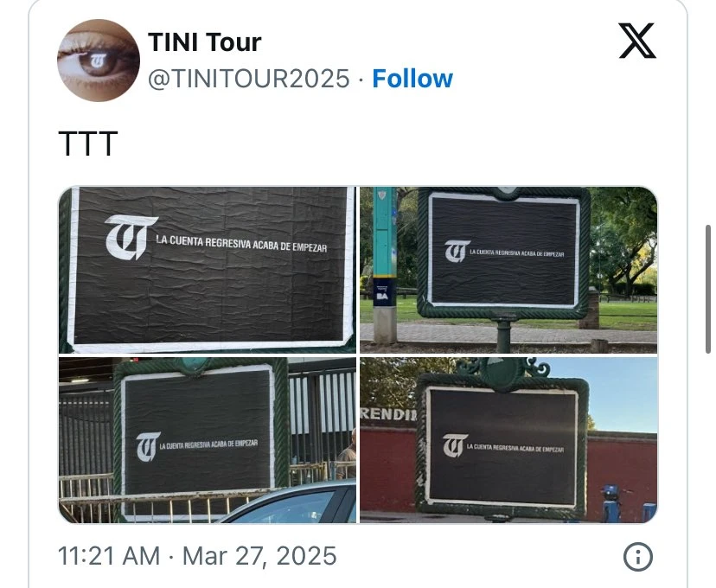Open the X logo link

pyautogui.click(x=637, y=41)
